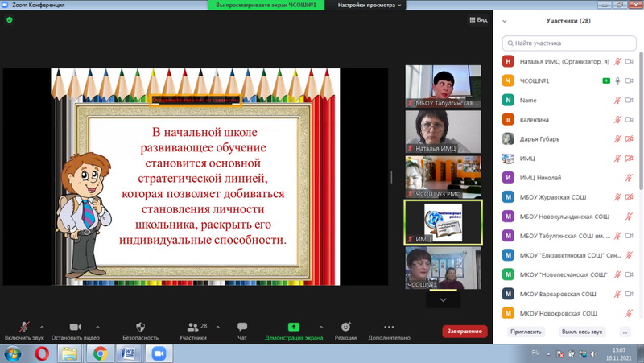
Task: Open Microsoft Word from taskbar
Action: click(x=129, y=353)
